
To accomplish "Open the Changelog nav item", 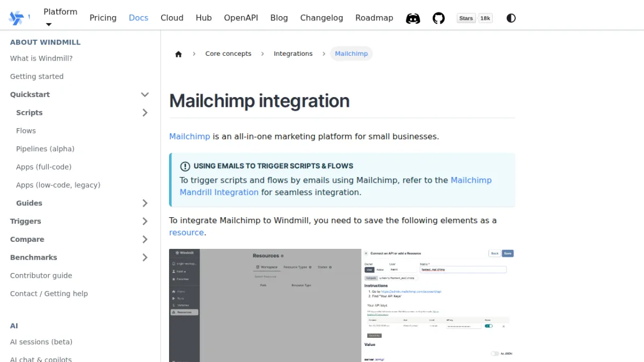I will (x=321, y=18).
